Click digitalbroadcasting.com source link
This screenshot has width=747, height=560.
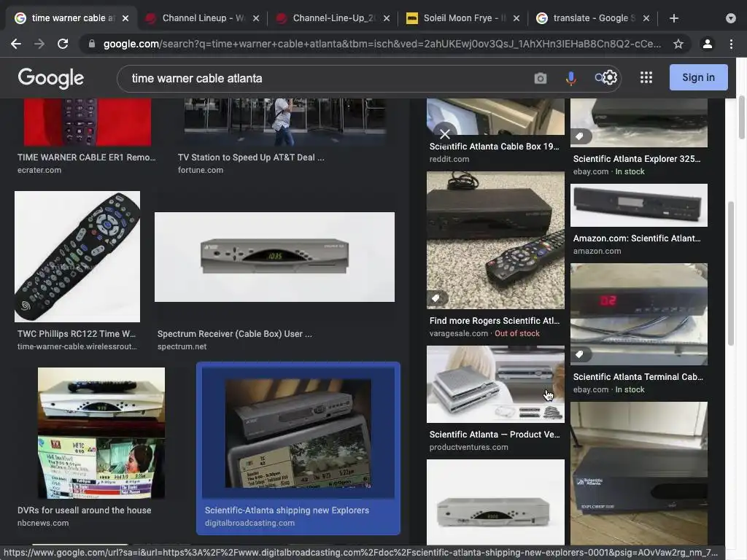tap(249, 523)
